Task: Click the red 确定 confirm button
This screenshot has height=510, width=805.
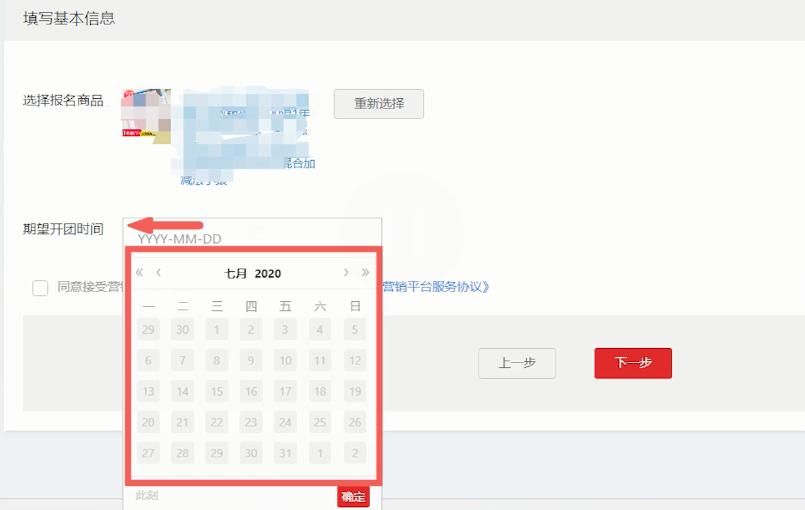Action: (353, 496)
